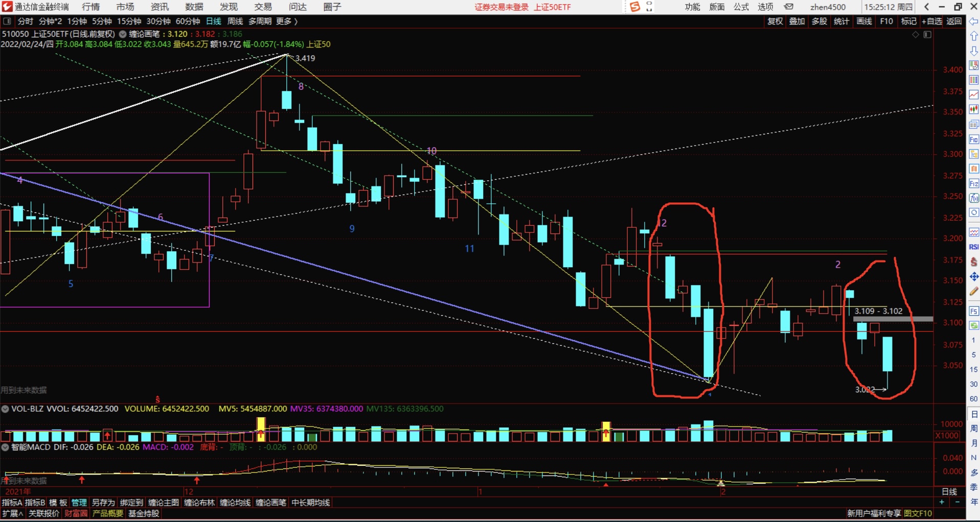Click the X1000 volume scale label
Viewport: 980px width, 522px height.
947,436
